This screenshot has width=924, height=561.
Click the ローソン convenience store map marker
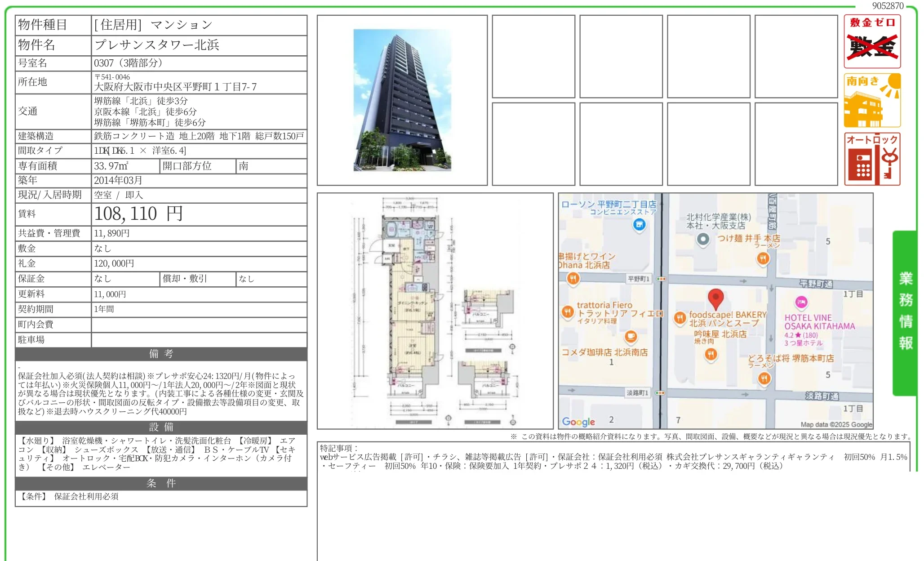tap(639, 224)
